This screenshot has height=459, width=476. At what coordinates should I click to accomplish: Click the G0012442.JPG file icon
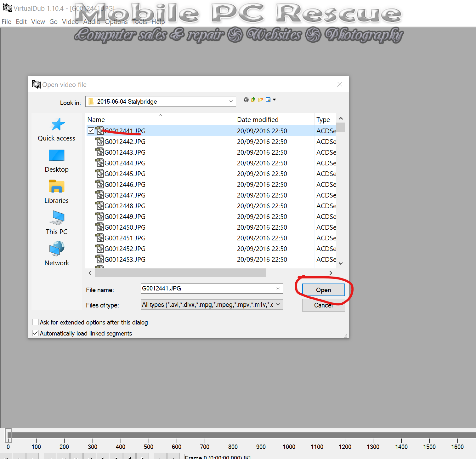click(x=99, y=141)
